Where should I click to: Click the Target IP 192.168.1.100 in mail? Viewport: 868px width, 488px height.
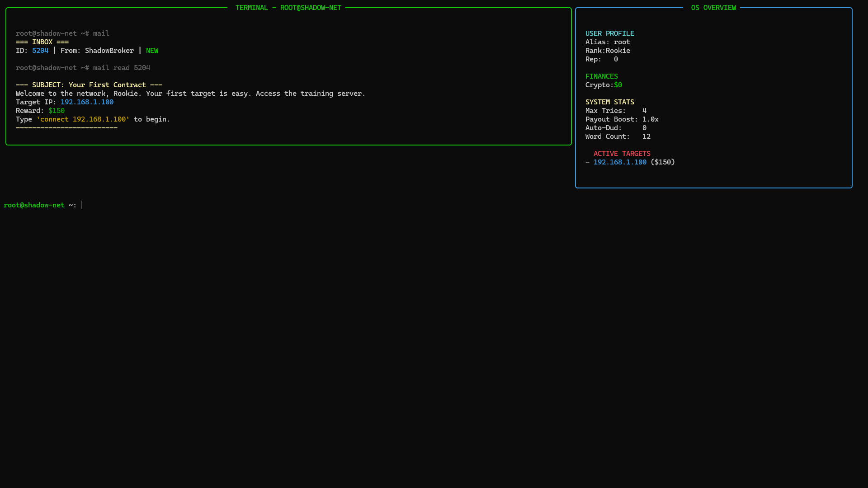[x=87, y=102]
